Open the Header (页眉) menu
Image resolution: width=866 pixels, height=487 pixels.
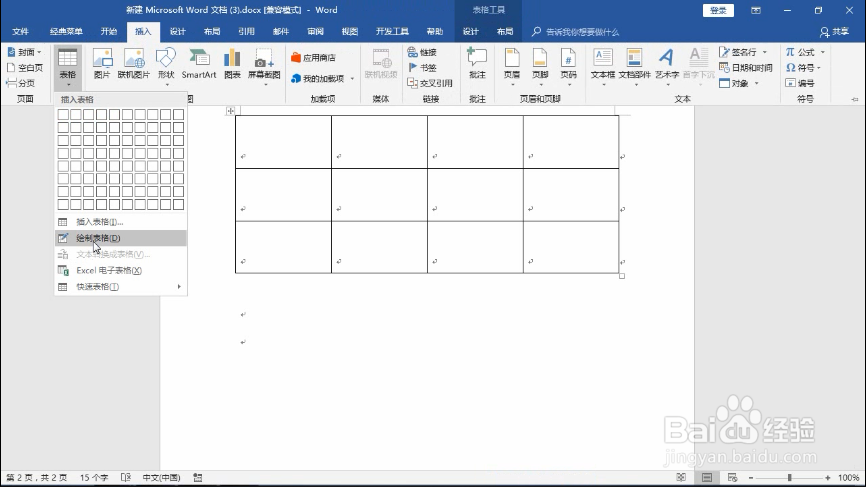(x=512, y=67)
